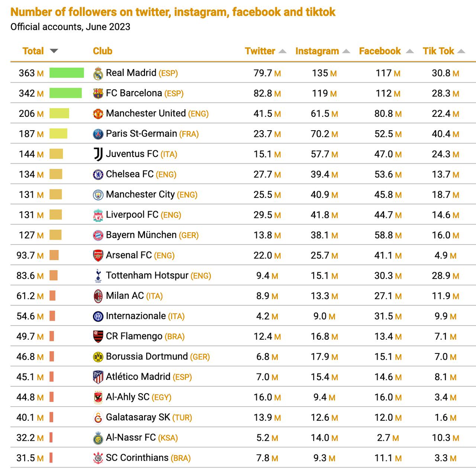Image resolution: width=476 pixels, height=471 pixels.
Task: Click the CR Flamengo badge
Action: [x=98, y=336]
